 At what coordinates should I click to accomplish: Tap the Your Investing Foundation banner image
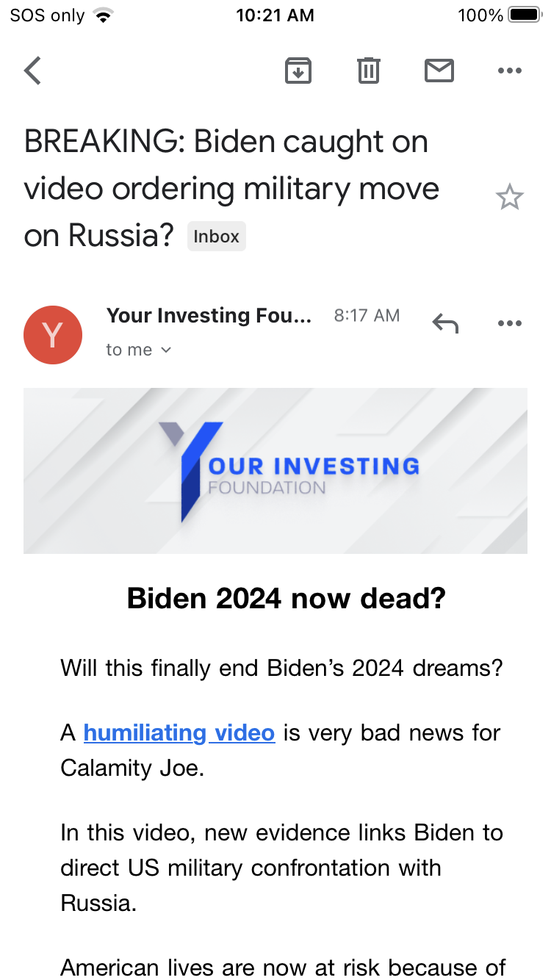tap(275, 470)
